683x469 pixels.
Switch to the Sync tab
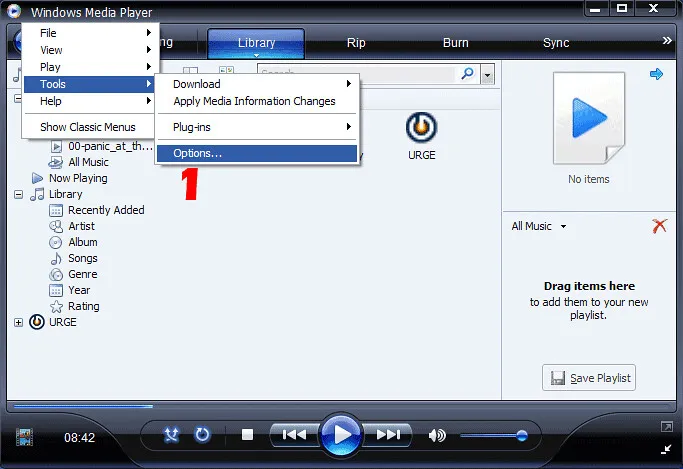[x=556, y=43]
